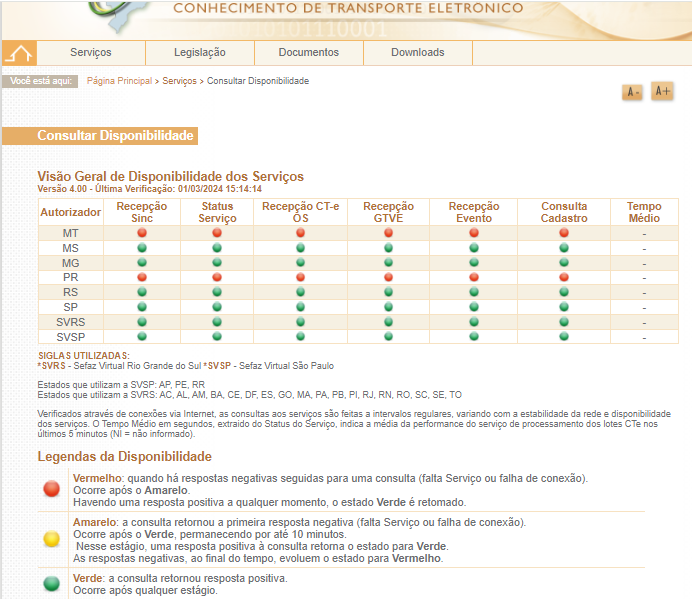Click the Visão Geral de Disponibilidade heading

170,176
